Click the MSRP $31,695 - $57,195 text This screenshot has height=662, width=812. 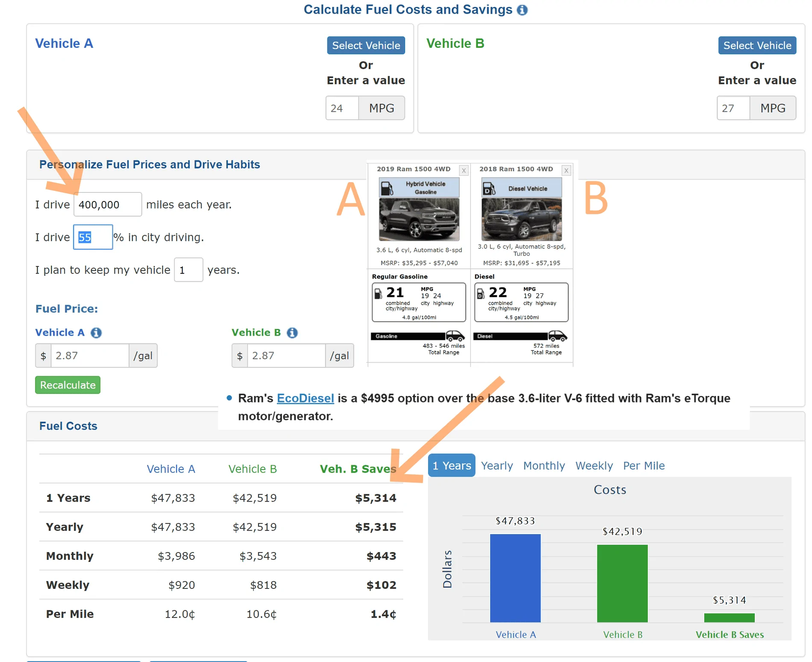[x=521, y=263]
